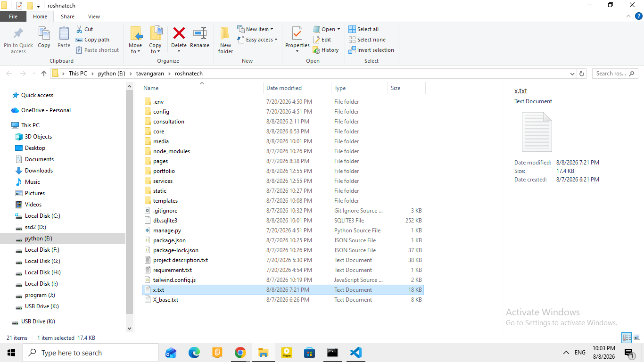
Task: Click the Up one level arrow
Action: click(x=44, y=74)
